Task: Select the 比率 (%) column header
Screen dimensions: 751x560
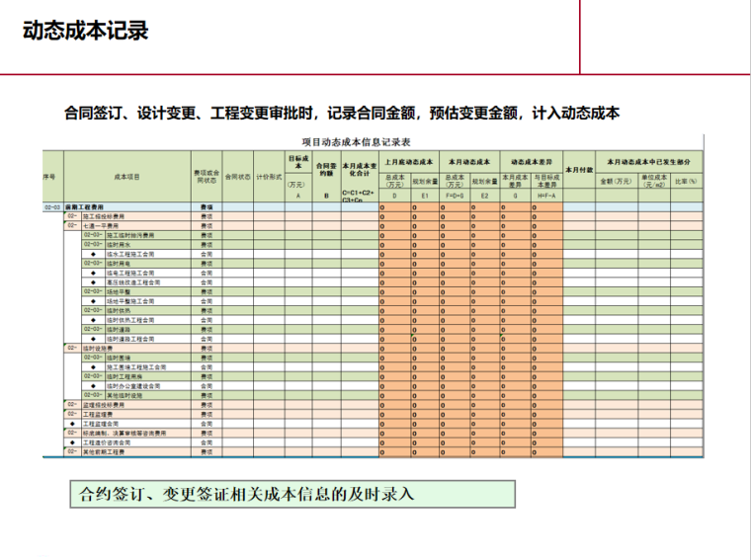Action: point(686,182)
